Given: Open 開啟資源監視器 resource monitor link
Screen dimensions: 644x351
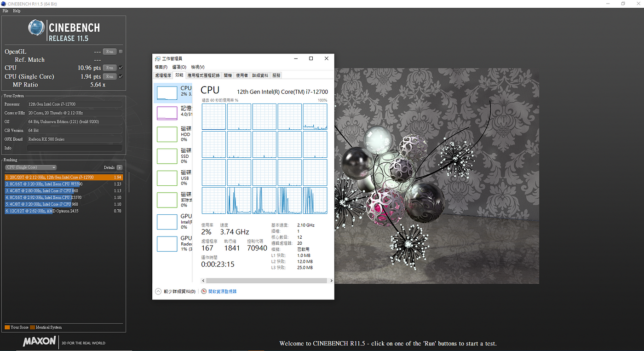Looking at the screenshot, I should click(219, 291).
